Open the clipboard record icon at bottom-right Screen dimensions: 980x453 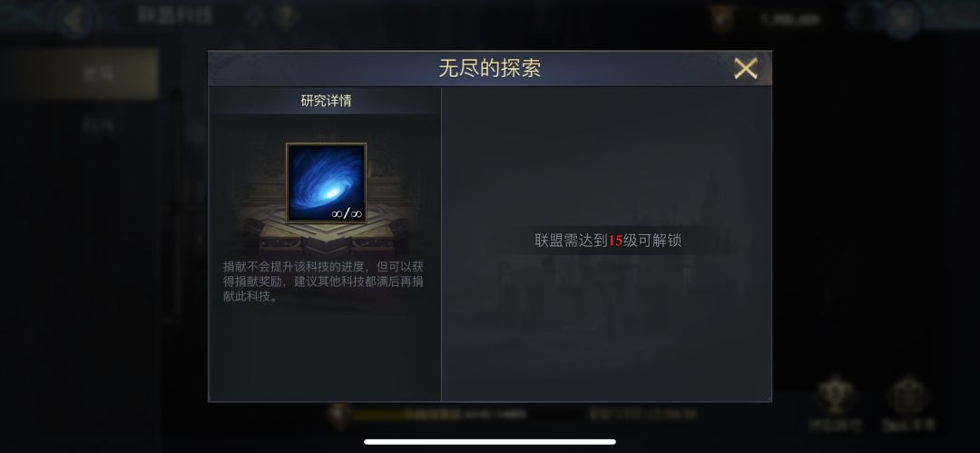click(908, 402)
